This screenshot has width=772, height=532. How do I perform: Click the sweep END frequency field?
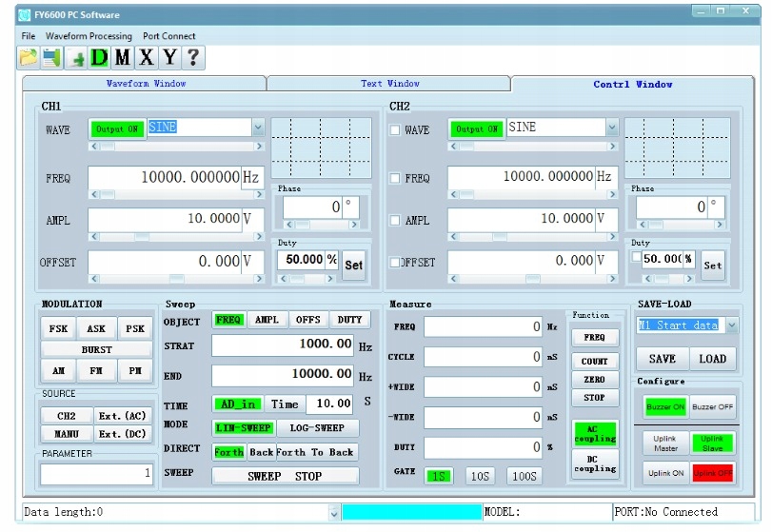point(283,375)
